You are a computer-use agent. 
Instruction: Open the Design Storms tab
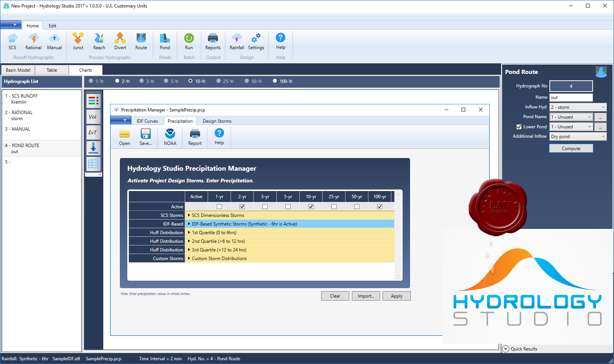217,121
